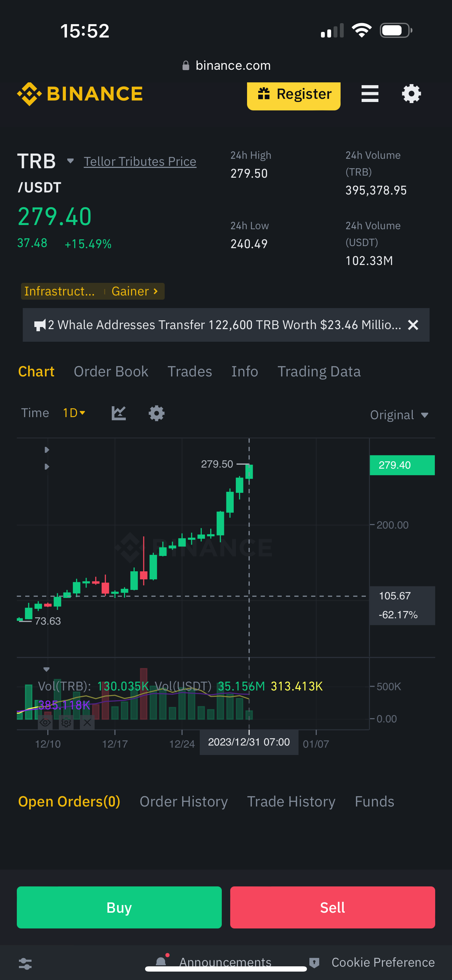Screen dimensions: 452x980
Task: Open the 1D time interval dropdown
Action: [x=74, y=413]
